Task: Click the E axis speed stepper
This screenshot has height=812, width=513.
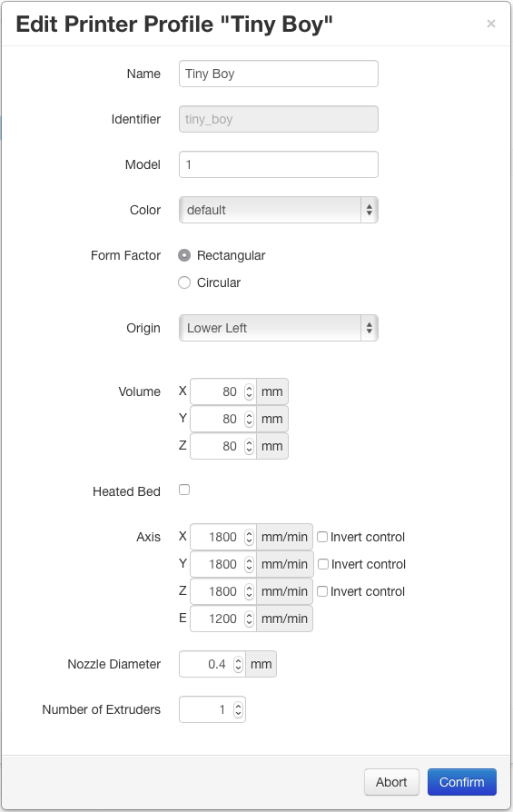Action: [x=249, y=619]
